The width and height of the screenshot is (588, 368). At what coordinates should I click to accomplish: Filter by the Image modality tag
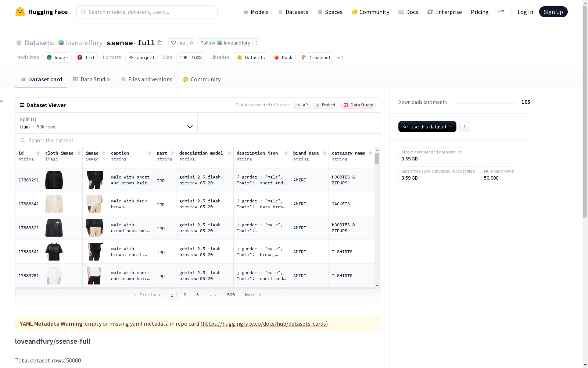pyautogui.click(x=58, y=57)
